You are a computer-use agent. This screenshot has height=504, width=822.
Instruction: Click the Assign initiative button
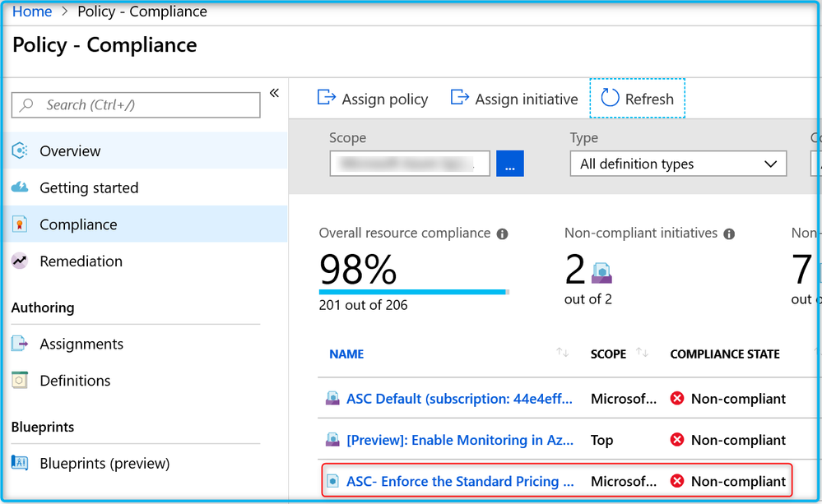tap(514, 99)
